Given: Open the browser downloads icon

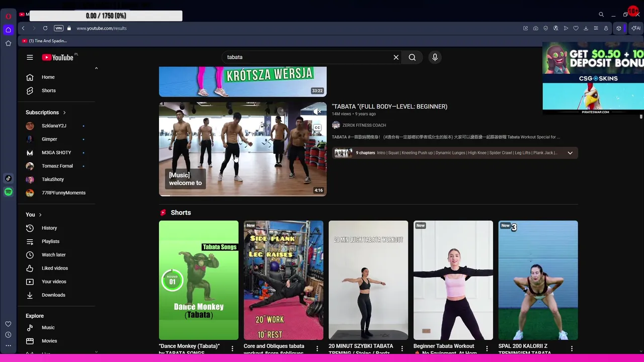Looking at the screenshot, I should (x=586, y=28).
